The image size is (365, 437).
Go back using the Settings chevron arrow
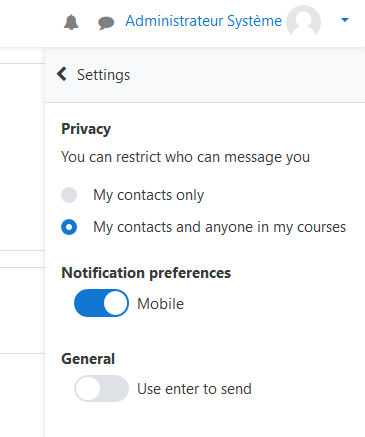62,74
